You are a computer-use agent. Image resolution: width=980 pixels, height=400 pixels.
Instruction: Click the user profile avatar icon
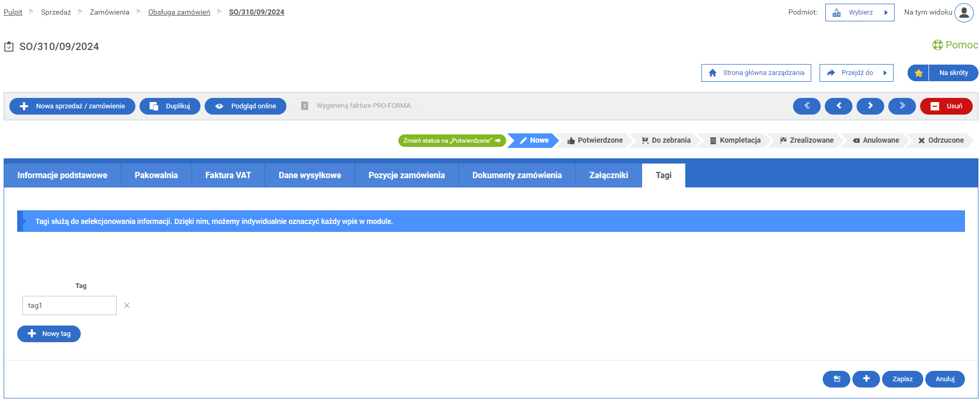point(963,12)
